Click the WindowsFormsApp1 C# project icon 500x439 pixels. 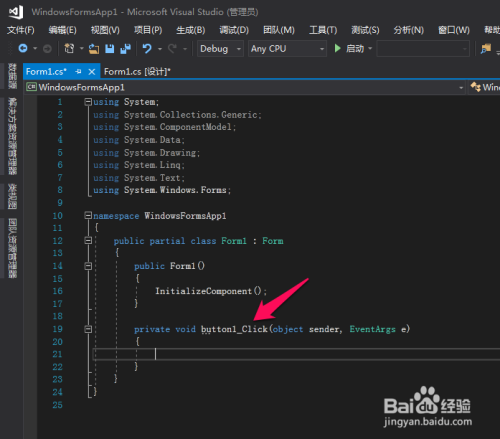[31, 87]
